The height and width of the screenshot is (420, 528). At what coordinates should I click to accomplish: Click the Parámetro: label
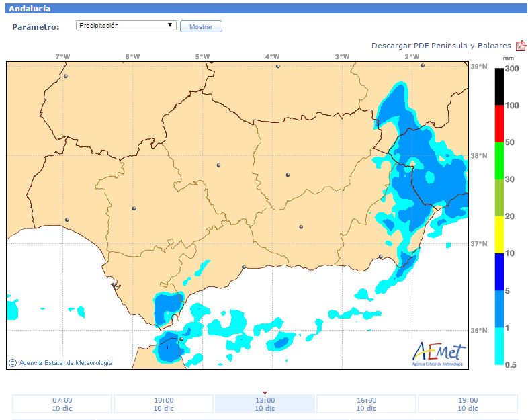click(36, 27)
